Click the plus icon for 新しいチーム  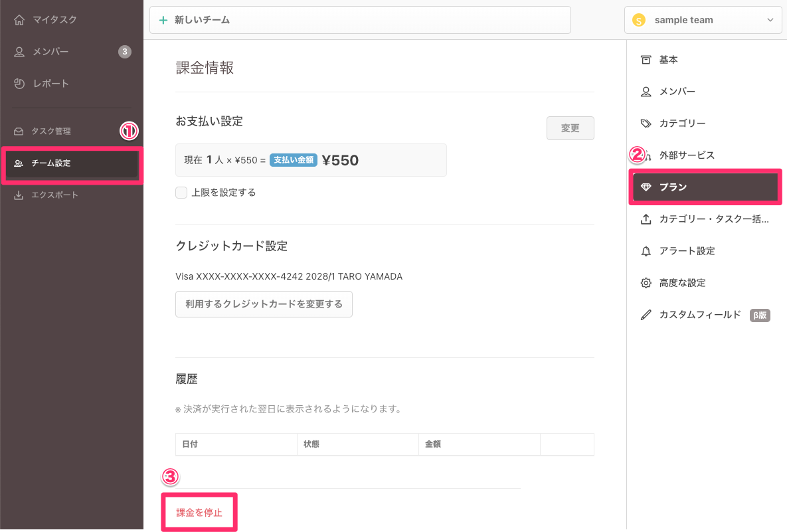(x=163, y=20)
